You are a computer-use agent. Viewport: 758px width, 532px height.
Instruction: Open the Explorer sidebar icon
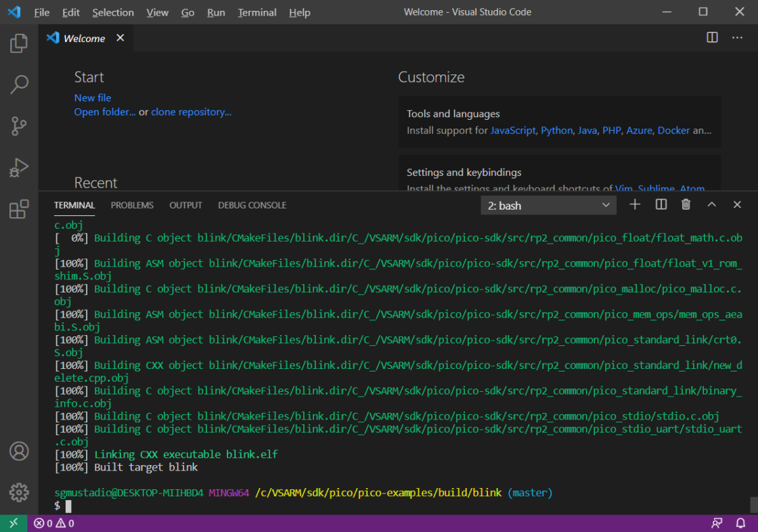[18, 43]
